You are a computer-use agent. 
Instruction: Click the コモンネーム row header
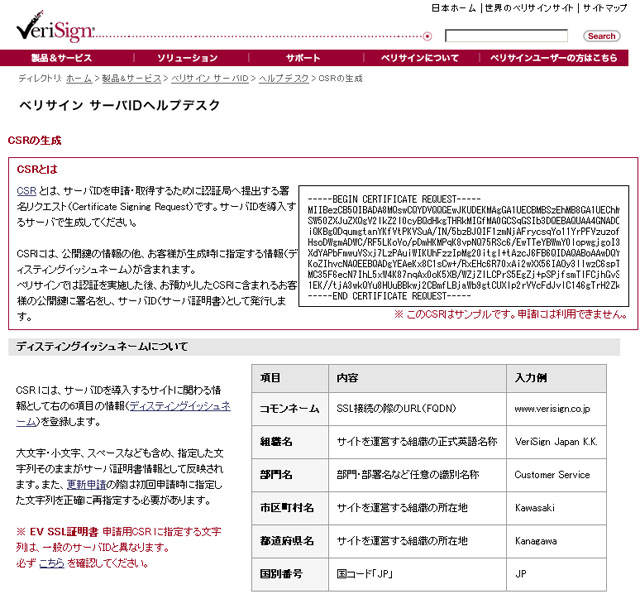290,409
